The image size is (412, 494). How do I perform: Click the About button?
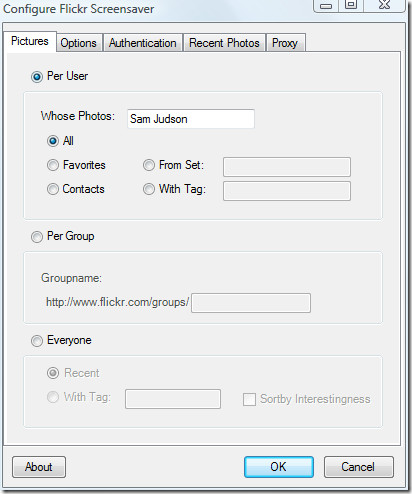coord(39,467)
